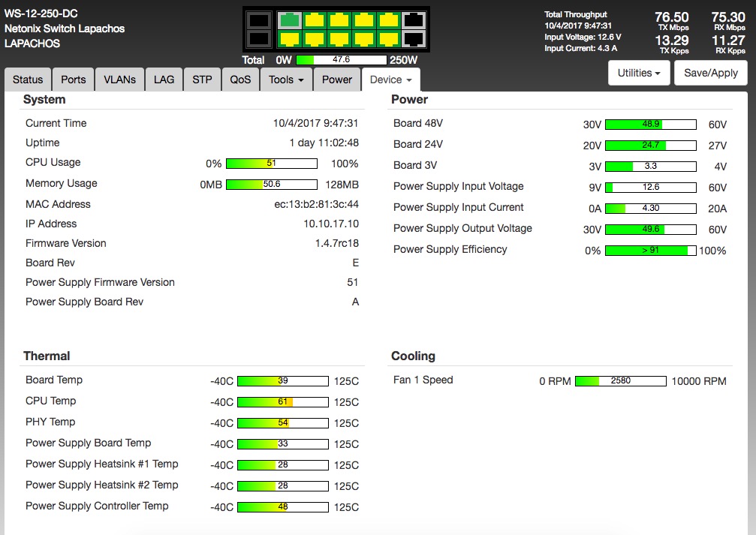The image size is (756, 535).
Task: Click the upper black unlinked RJ45 port
Action: pos(413,20)
